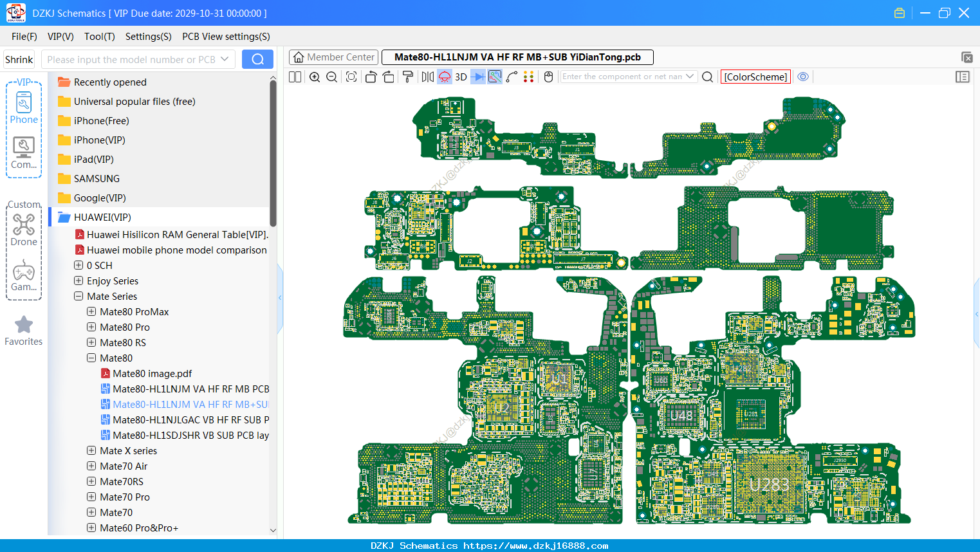Collapse the left panel with splitter arrow

(x=280, y=297)
